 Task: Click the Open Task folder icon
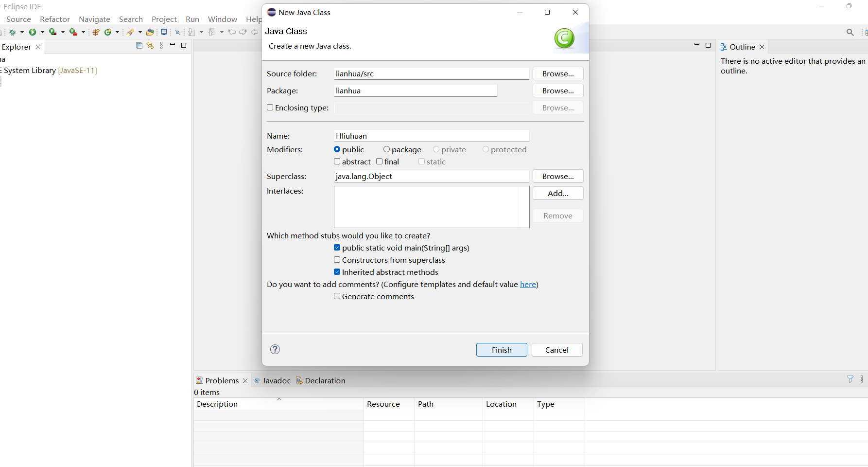(x=150, y=32)
